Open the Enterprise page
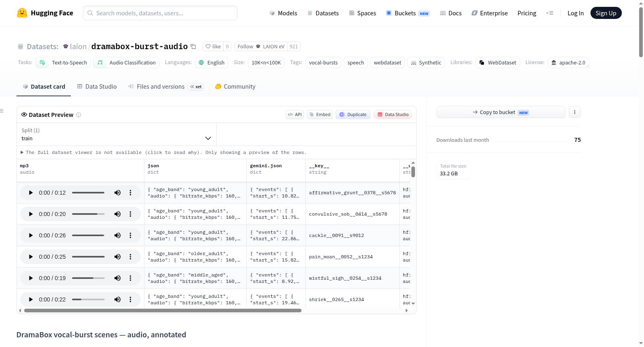Viewport: 644px width, 347px height. click(489, 13)
